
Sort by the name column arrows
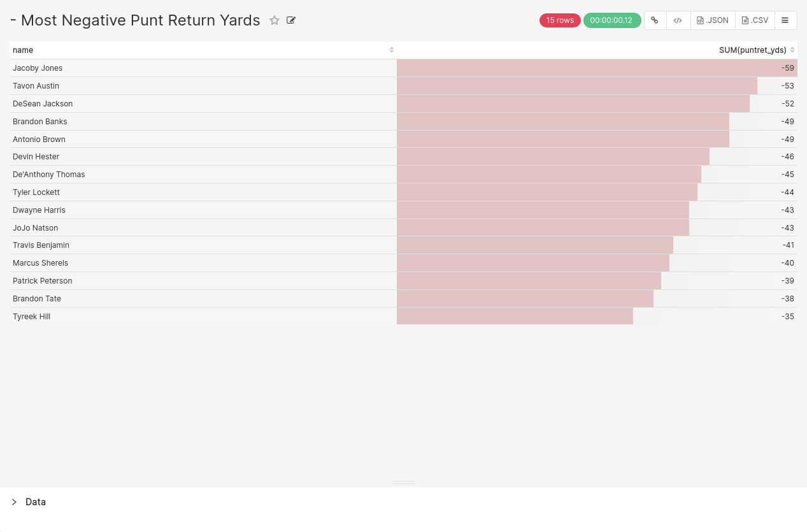[x=392, y=50]
